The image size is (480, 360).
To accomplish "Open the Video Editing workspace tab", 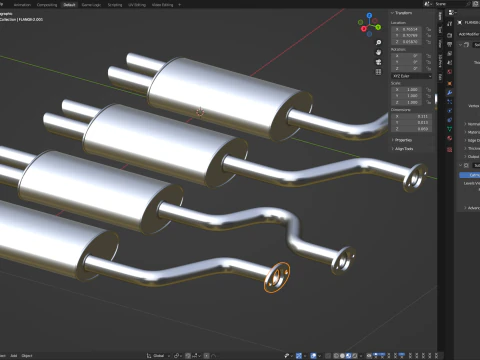I will pyautogui.click(x=162, y=5).
